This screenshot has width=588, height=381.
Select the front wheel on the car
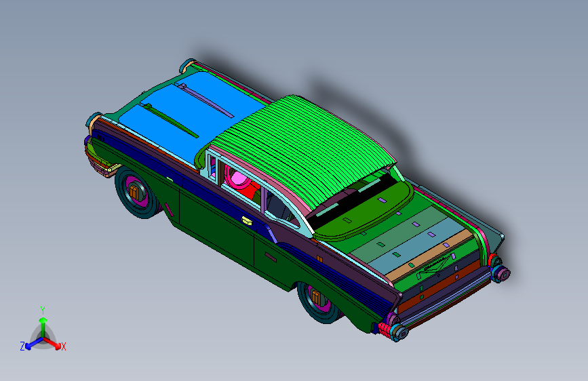[x=138, y=193]
